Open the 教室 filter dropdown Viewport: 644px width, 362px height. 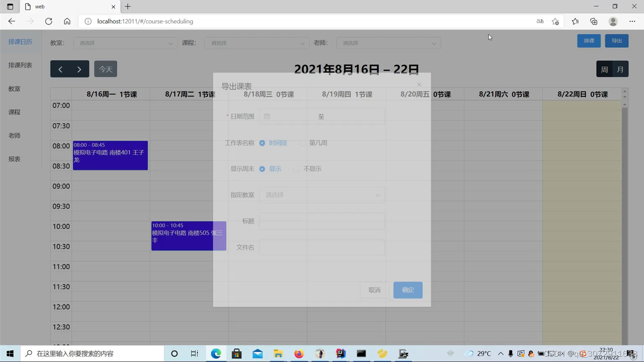pos(125,43)
